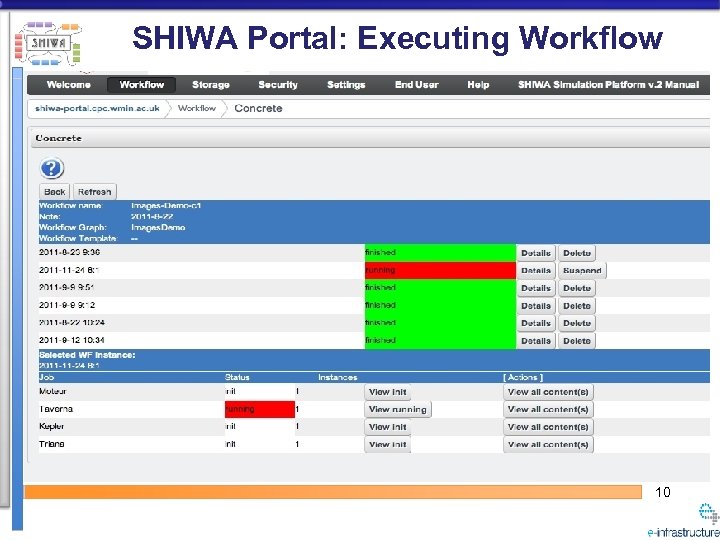Click the Taverna job name
The image size is (720, 540).
[56, 409]
